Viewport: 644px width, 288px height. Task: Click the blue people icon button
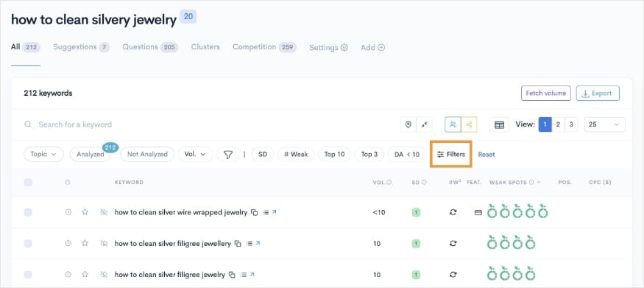[453, 124]
